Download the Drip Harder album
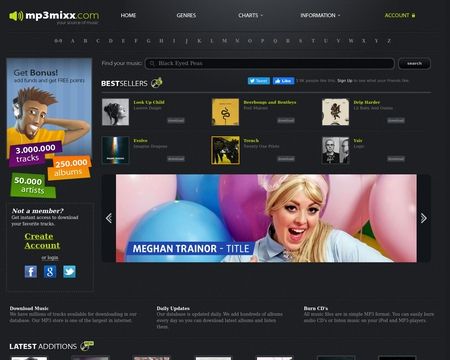The width and height of the screenshot is (450, 360). coord(396,120)
